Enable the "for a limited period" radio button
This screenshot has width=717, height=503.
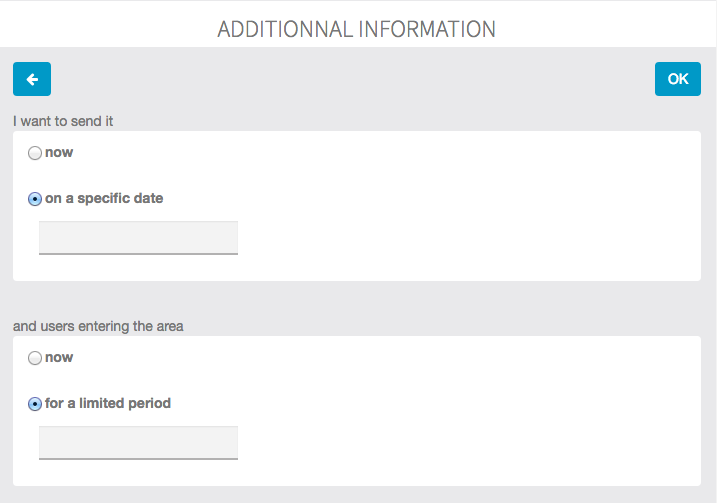35,404
